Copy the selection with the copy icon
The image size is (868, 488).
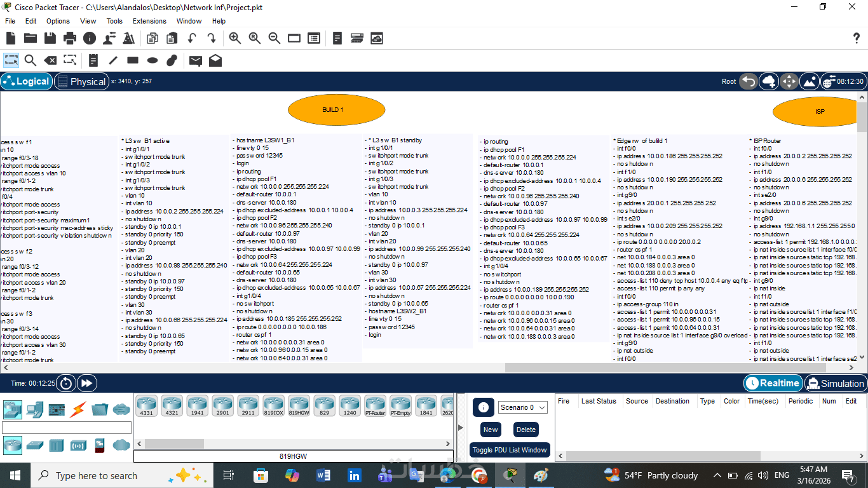153,38
